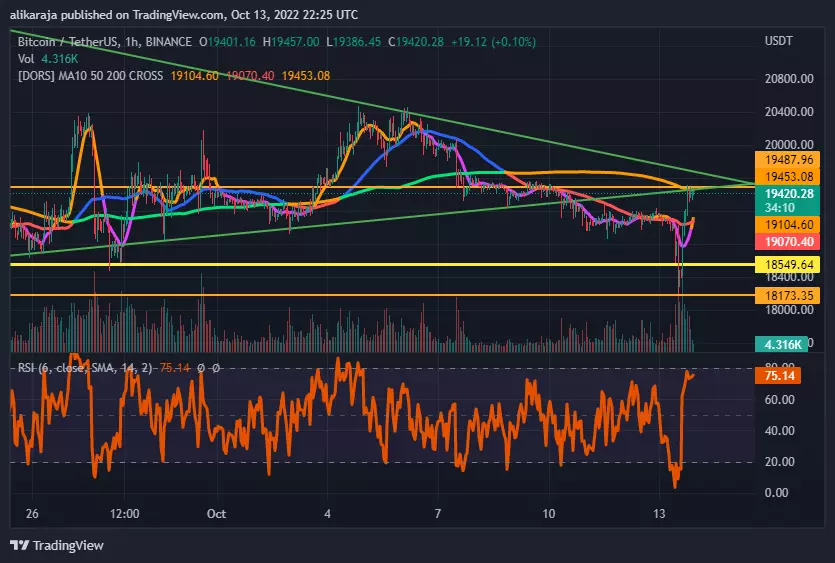The width and height of the screenshot is (835, 563).
Task: Click the change value +19.12 (+0.10%)
Action: pos(493,42)
